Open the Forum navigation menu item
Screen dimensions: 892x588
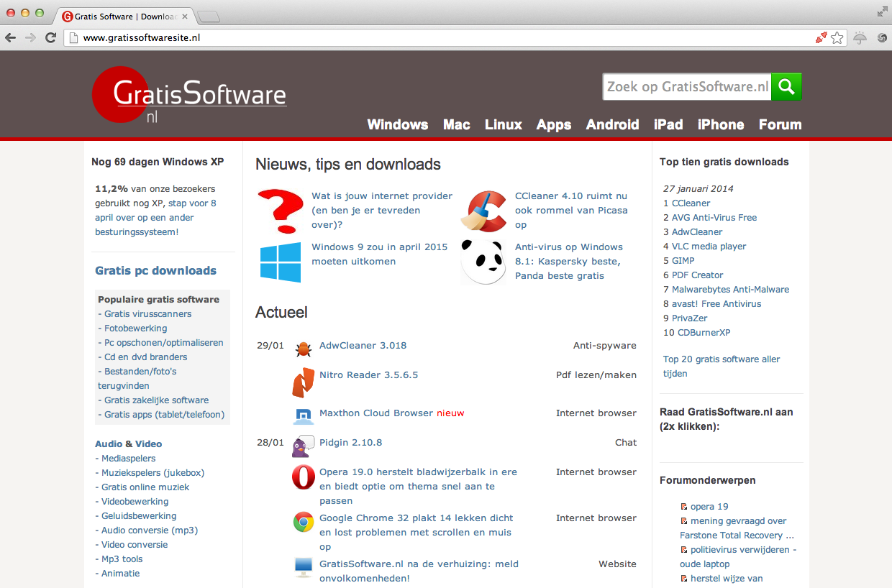coord(780,124)
